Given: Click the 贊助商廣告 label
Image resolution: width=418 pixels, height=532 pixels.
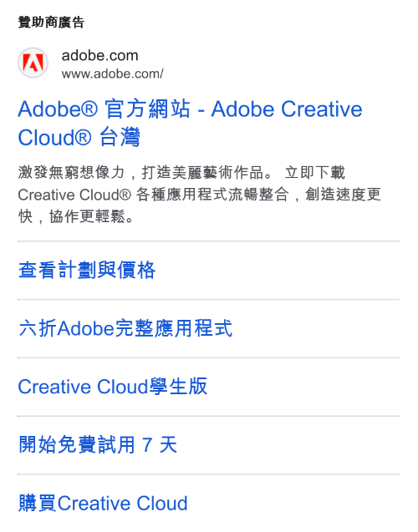Looking at the screenshot, I should coord(51,23).
